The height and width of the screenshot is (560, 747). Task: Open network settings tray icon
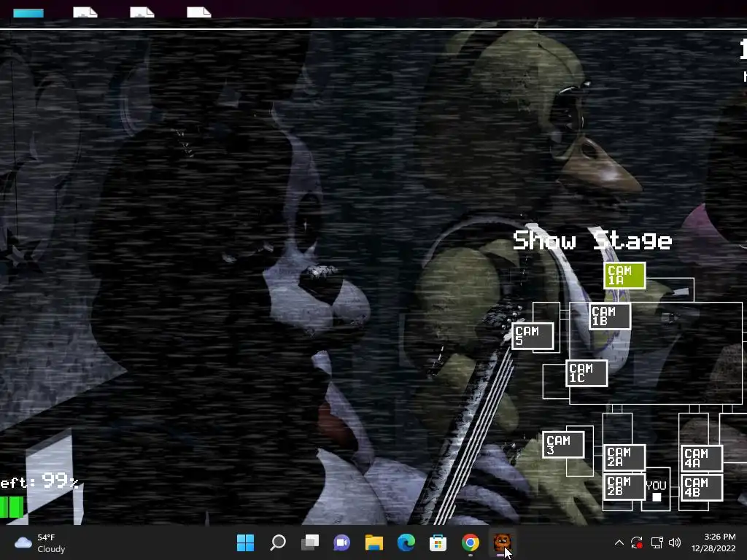657,542
